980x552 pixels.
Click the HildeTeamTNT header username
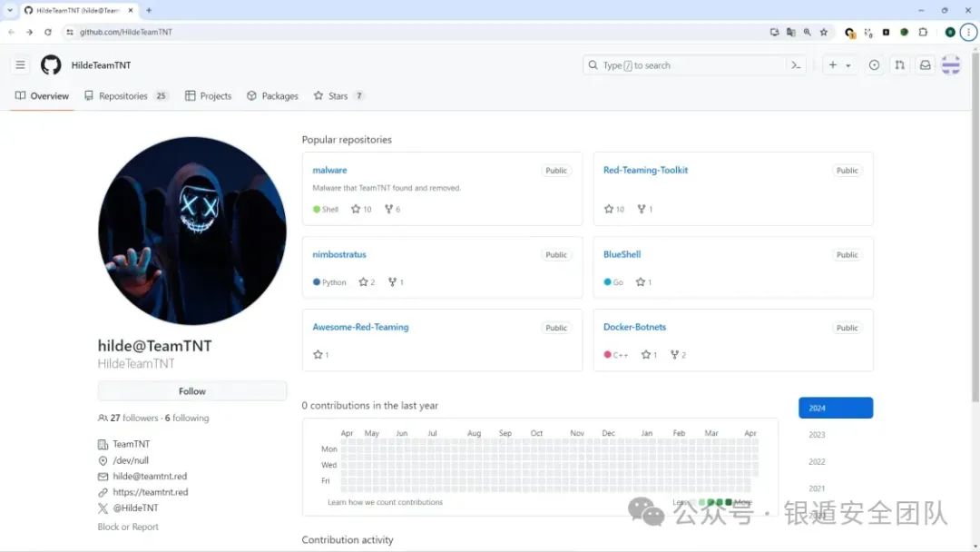[x=102, y=65]
